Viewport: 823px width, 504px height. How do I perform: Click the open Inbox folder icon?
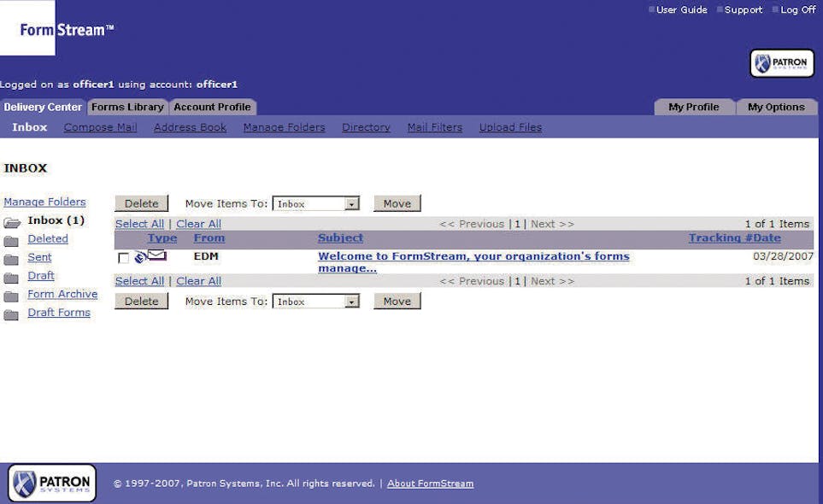click(x=12, y=222)
